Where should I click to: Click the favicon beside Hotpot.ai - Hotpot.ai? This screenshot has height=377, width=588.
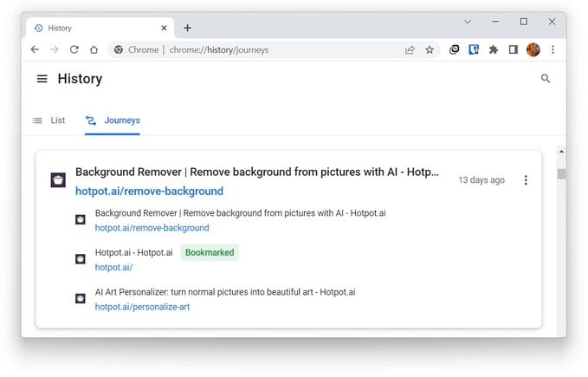[81, 259]
